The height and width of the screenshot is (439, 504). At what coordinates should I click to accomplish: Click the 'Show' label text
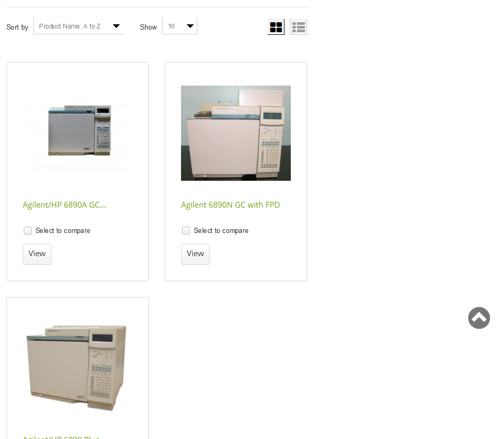pyautogui.click(x=148, y=27)
